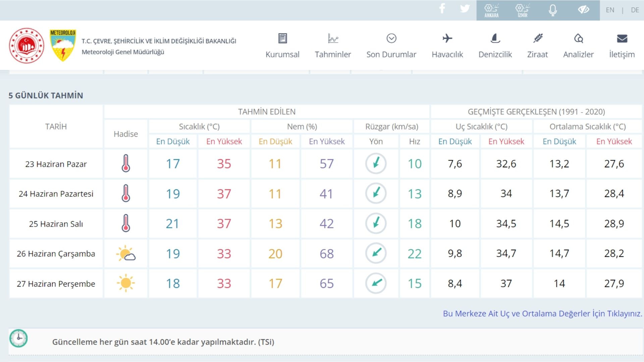Select the 24 Haziran Pazartesi date cell
644x362 pixels.
click(x=56, y=194)
